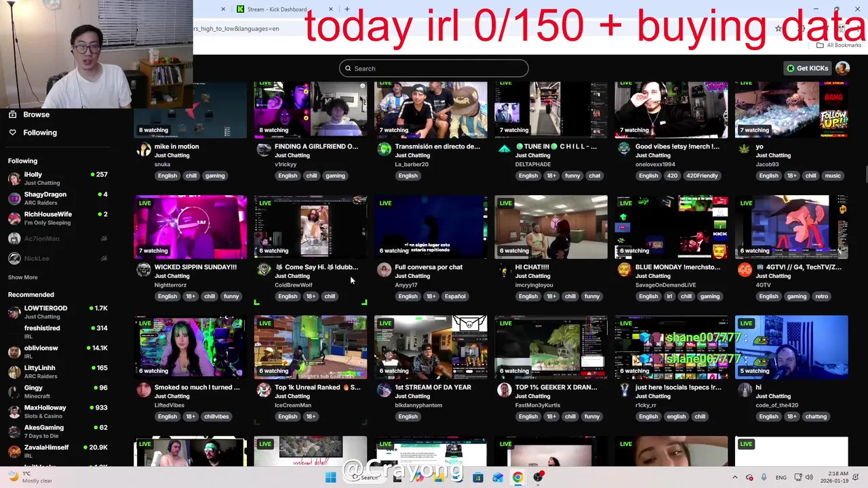Open offline NickLee channel in Following
Image resolution: width=868 pixels, height=488 pixels.
(58, 258)
